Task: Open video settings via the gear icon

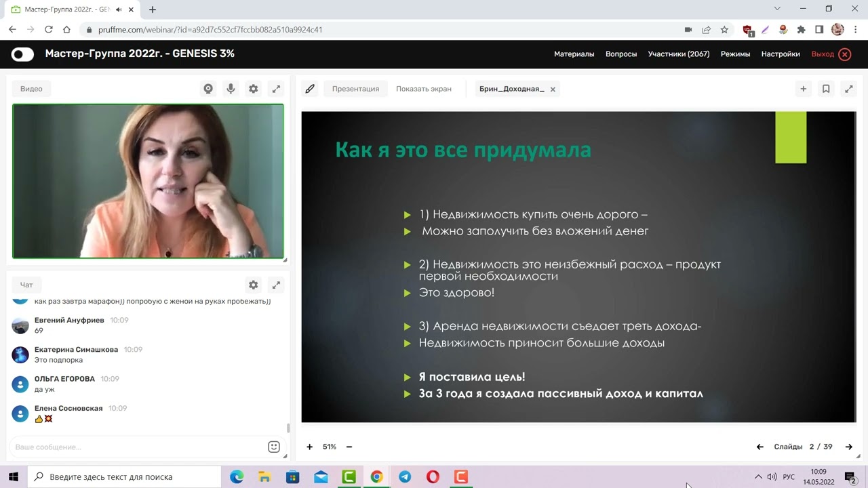Action: click(253, 88)
